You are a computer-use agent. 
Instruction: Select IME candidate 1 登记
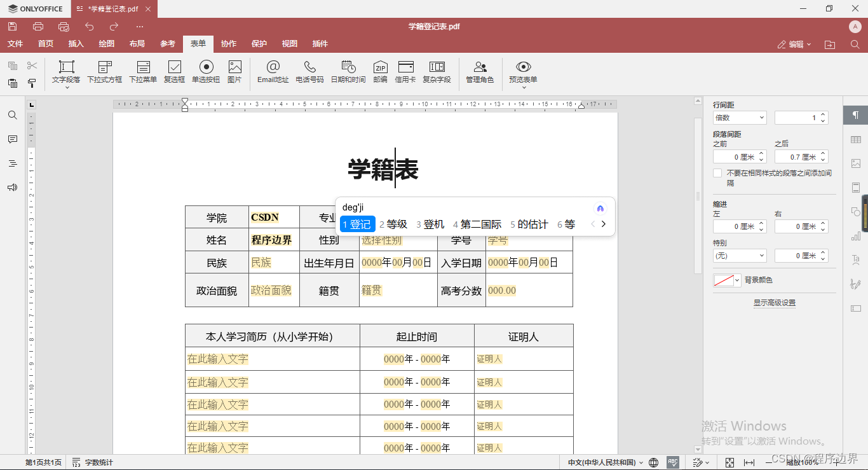coord(358,224)
